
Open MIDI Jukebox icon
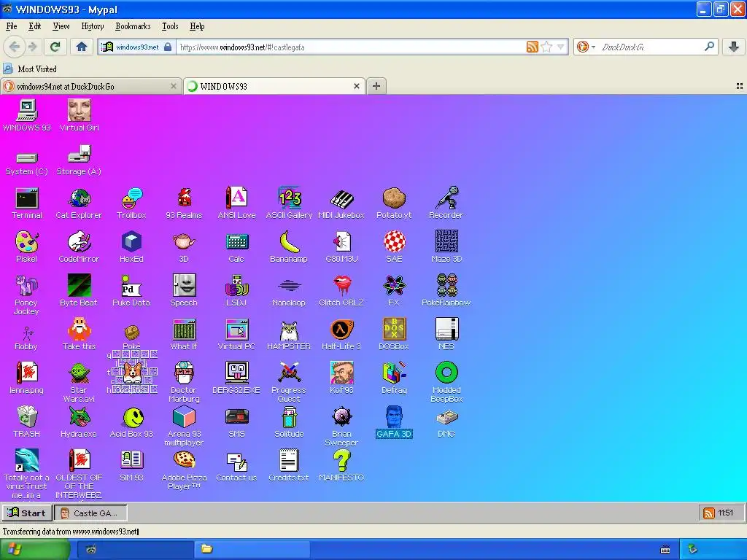coord(341,203)
